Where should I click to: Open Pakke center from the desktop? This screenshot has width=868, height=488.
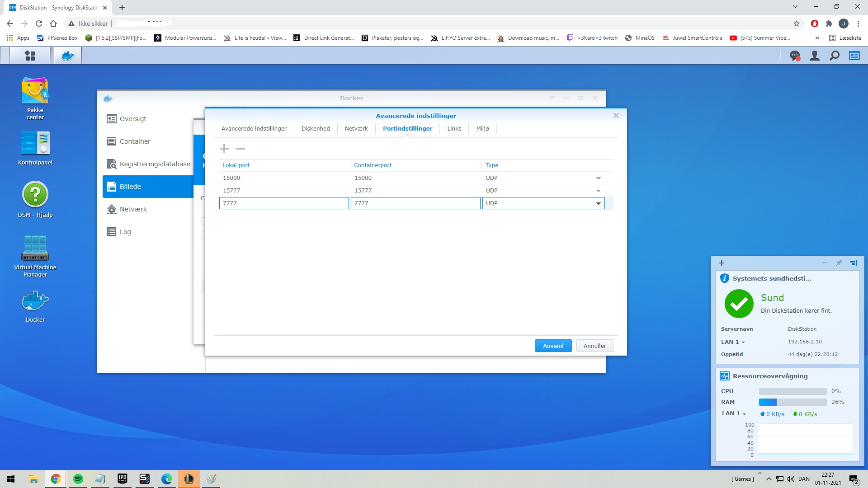point(35,89)
